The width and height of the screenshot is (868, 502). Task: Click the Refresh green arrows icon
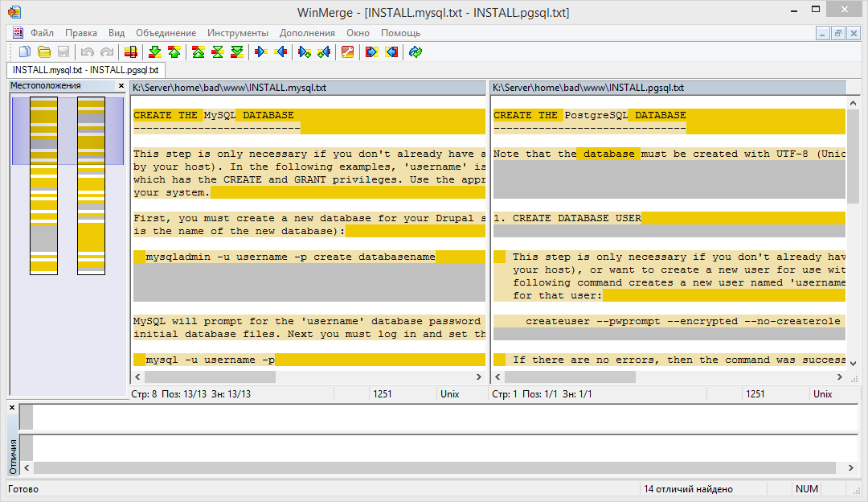(416, 52)
